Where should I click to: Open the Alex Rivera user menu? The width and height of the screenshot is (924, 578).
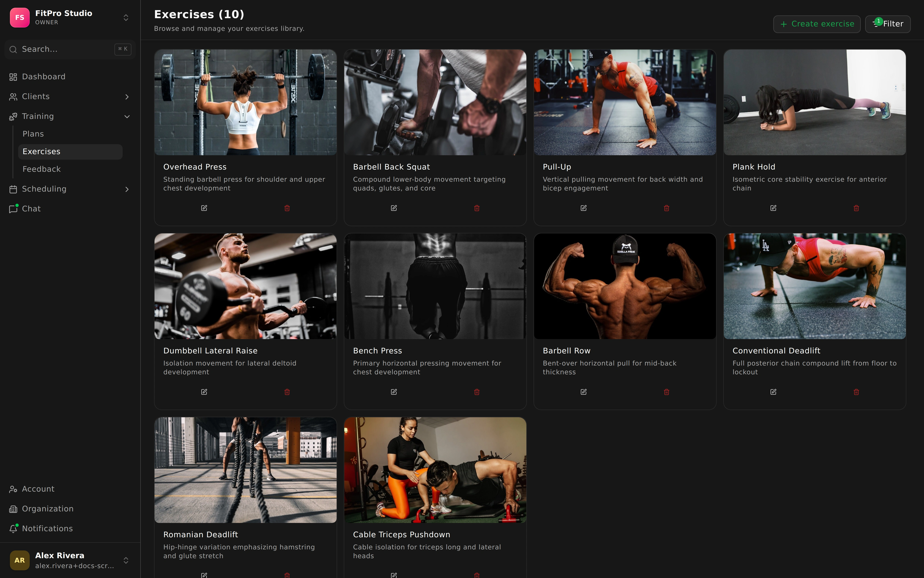pyautogui.click(x=70, y=560)
